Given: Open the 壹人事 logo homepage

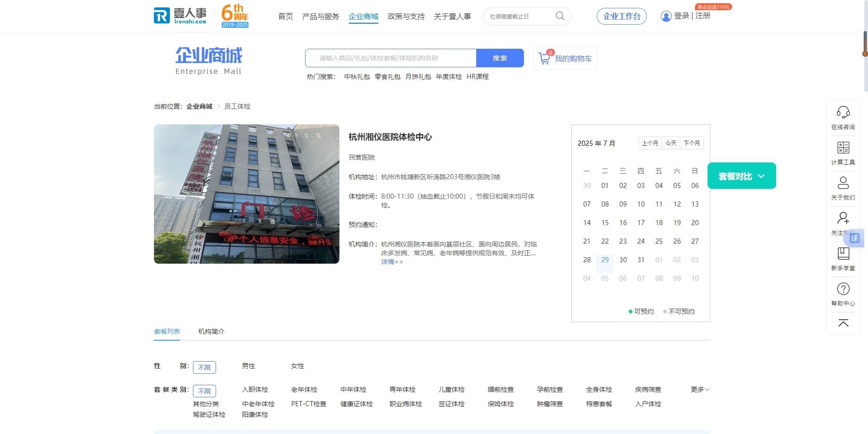Looking at the screenshot, I should (x=180, y=16).
